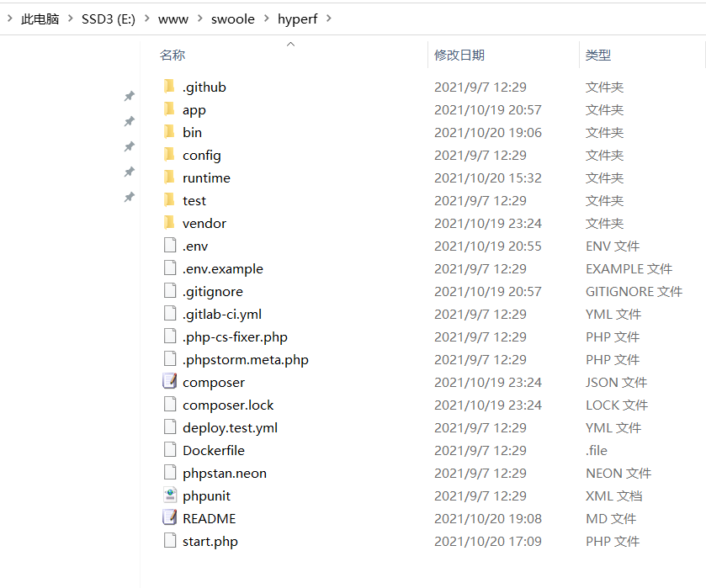The width and height of the screenshot is (706, 588).
Task: Sort by 修改日期 column header
Action: click(459, 55)
